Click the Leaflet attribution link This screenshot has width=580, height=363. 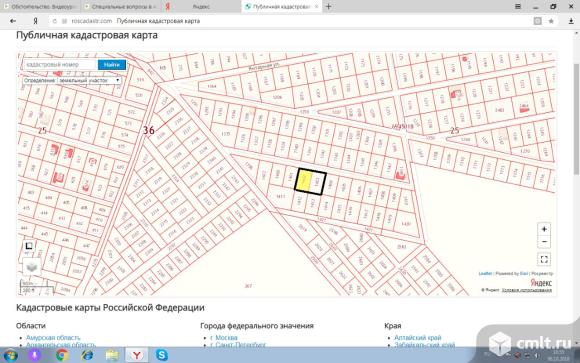(485, 273)
